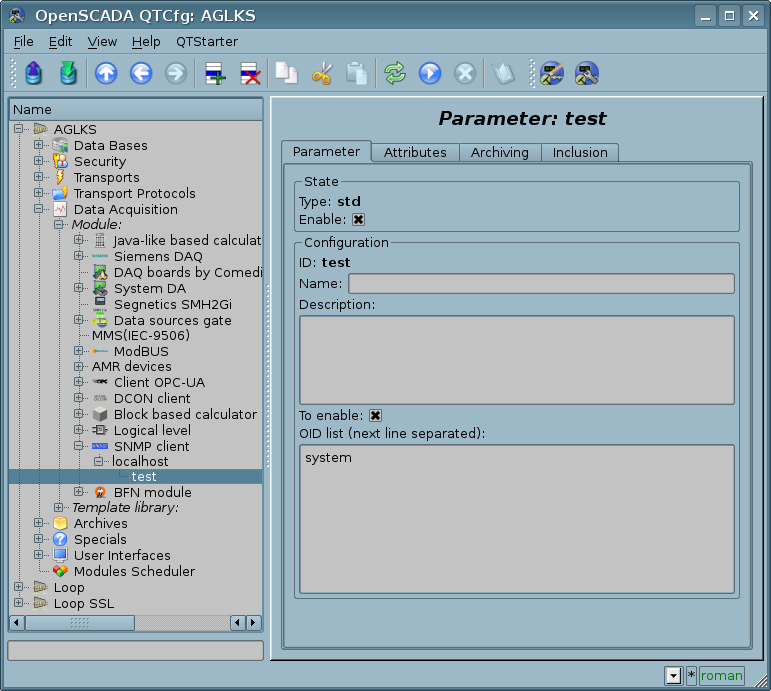Click the Save to database toolbar icon
Image resolution: width=771 pixels, height=691 pixels.
(x=67, y=73)
